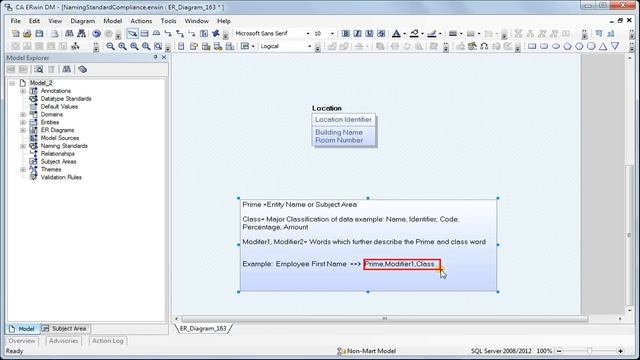
Task: Select the Location entity box
Action: click(344, 130)
